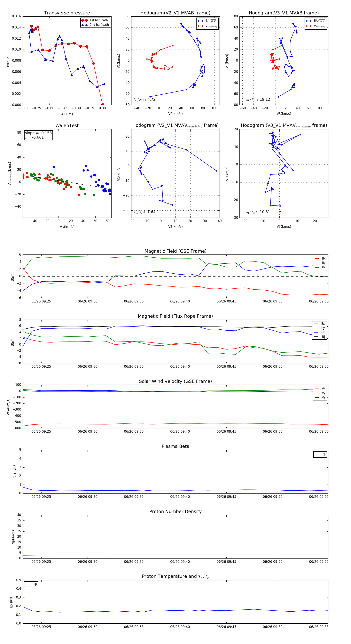Click the V_remaining(km/s) y-axis label in WalenTest
This screenshot has width=351, height=644.
pyautogui.click(x=10, y=173)
